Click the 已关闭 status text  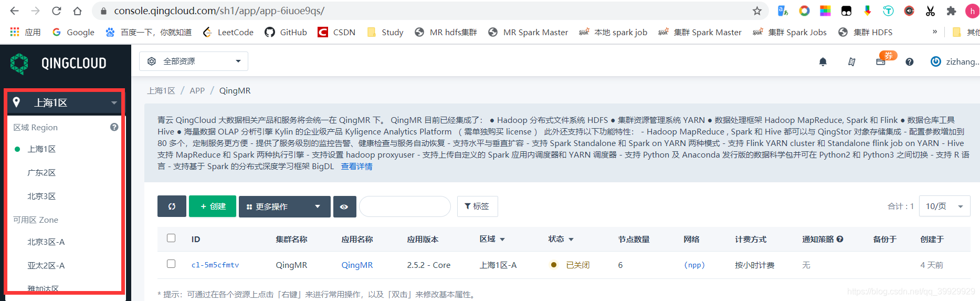coord(578,265)
